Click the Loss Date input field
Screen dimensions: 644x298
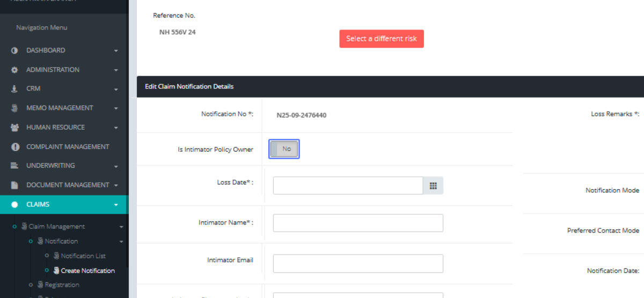coord(348,185)
